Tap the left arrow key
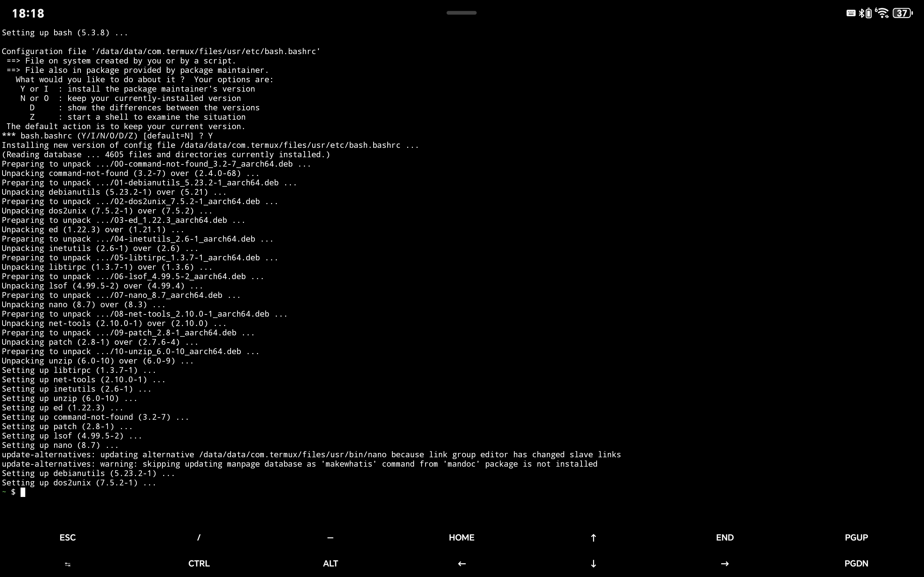This screenshot has height=577, width=924. [x=462, y=564]
